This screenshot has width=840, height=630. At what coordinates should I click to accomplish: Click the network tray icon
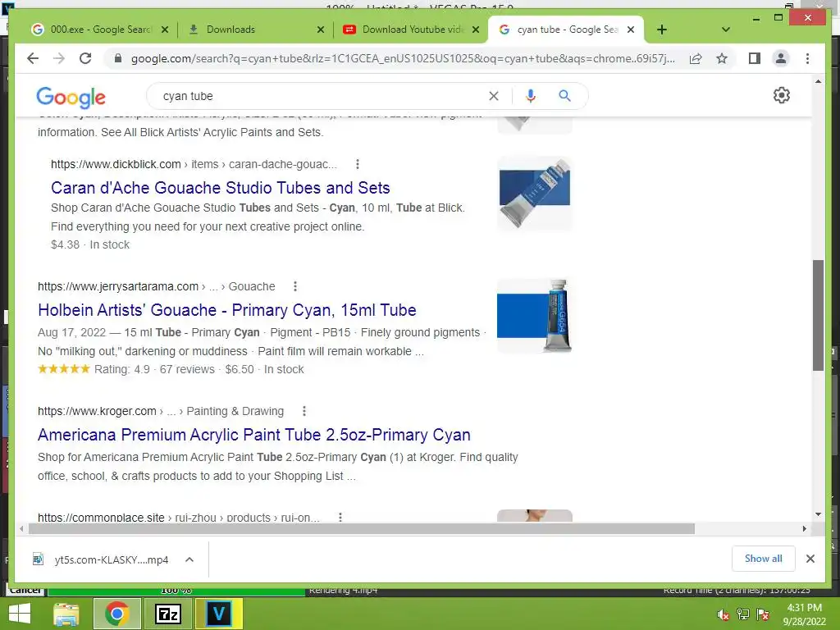[743, 614]
